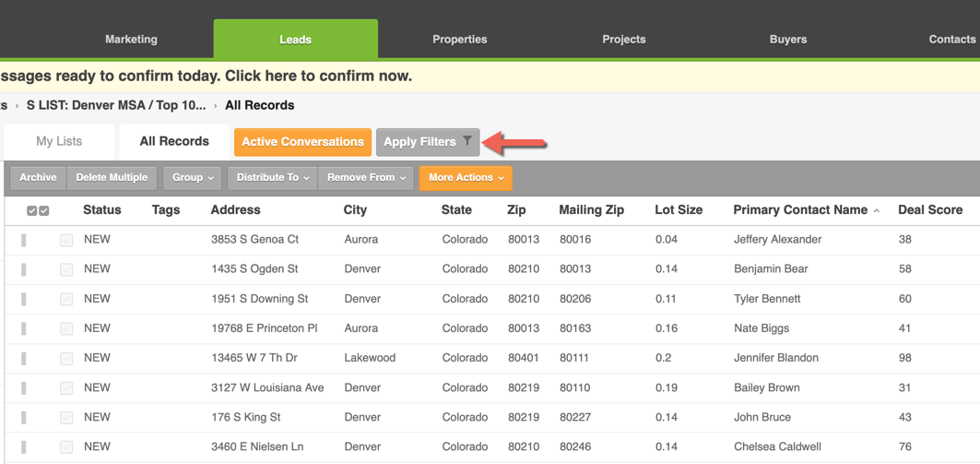Check the box for 3853 S Genoa Ct
This screenshot has width=980, height=464.
point(66,240)
